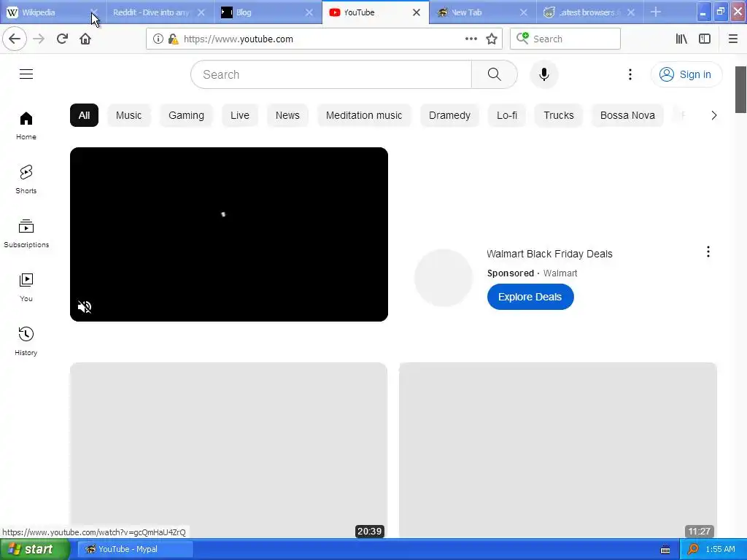Select the Live filter chip
The image size is (747, 560).
(x=239, y=115)
